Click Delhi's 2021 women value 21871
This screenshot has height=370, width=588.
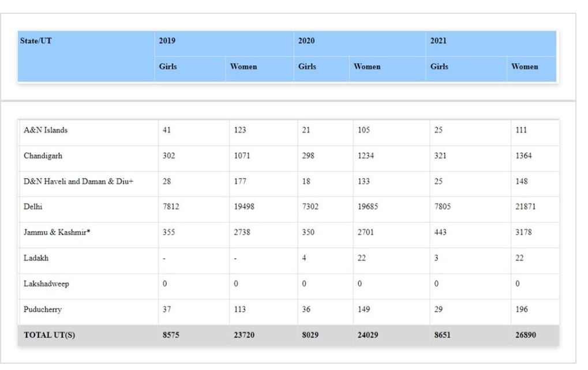pos(525,207)
